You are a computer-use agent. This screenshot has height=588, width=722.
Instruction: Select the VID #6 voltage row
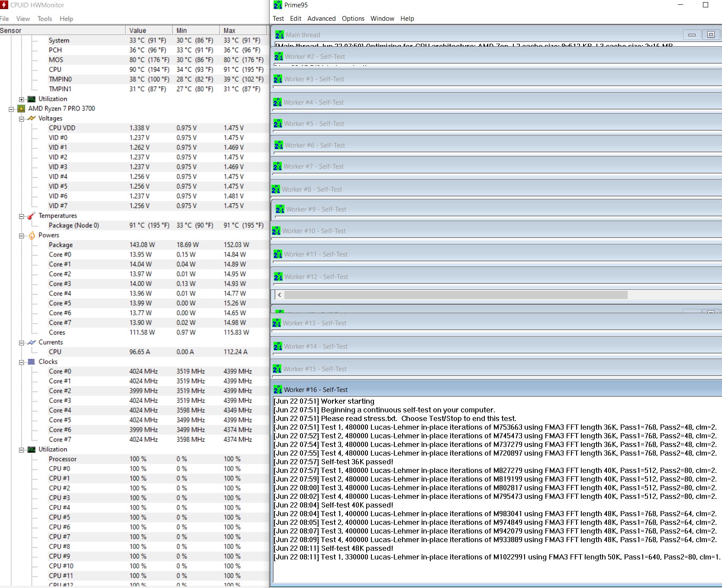pos(134,196)
